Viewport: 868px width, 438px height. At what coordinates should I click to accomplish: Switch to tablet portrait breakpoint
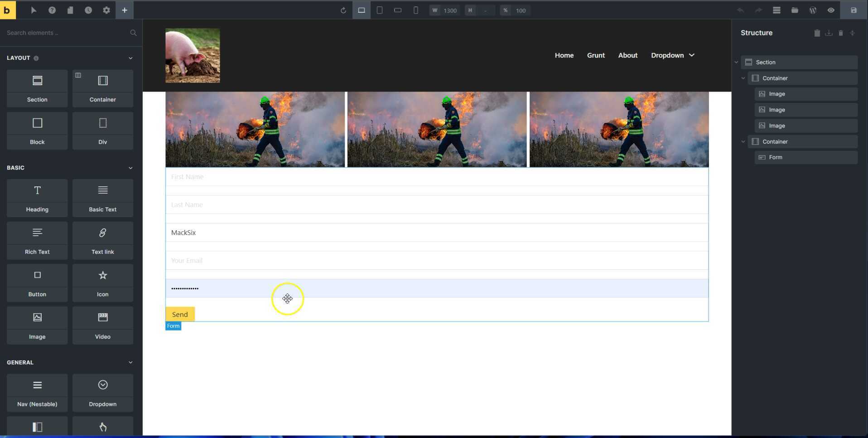point(380,10)
